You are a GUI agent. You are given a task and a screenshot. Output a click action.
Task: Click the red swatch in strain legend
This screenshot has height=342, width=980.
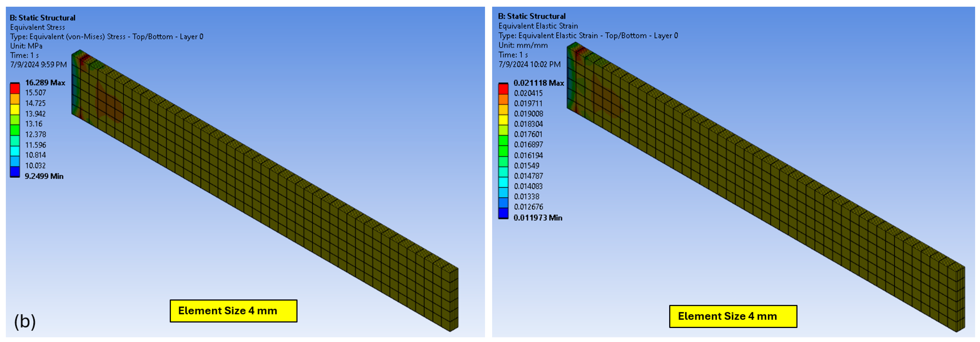click(x=503, y=89)
